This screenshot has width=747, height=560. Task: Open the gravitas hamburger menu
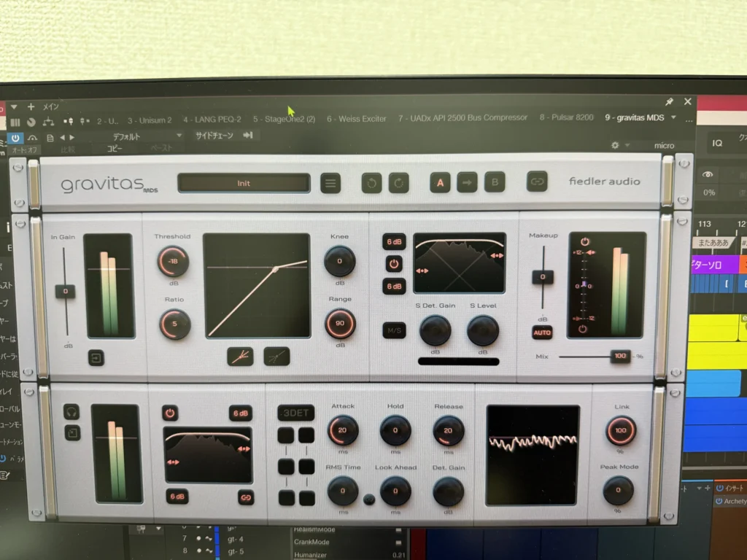331,183
